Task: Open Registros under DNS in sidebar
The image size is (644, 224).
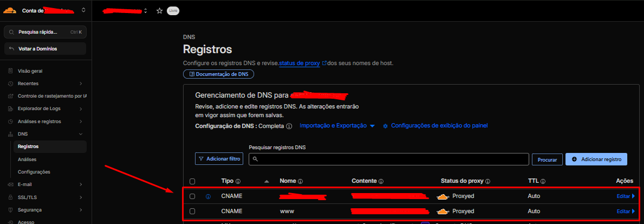Action: coord(50,147)
